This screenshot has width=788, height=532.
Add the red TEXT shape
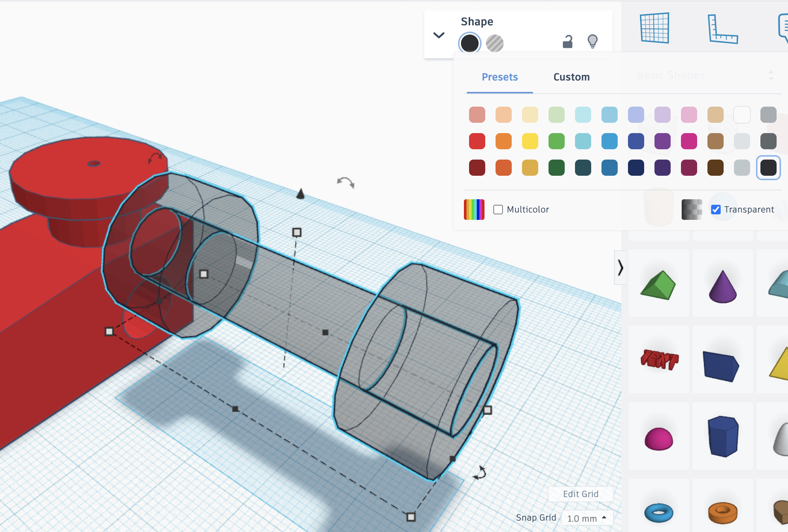point(659,360)
